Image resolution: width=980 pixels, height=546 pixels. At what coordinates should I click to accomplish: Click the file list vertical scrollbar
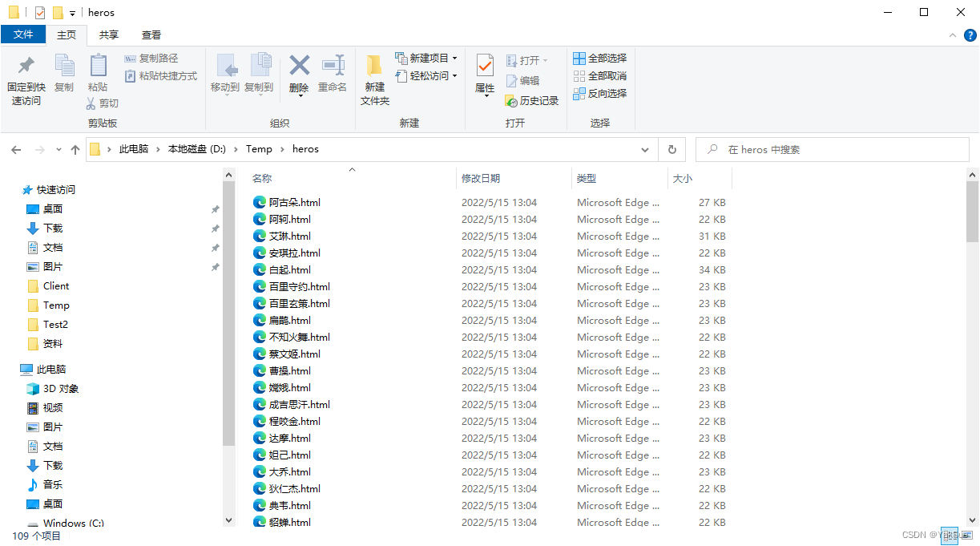pos(972,210)
